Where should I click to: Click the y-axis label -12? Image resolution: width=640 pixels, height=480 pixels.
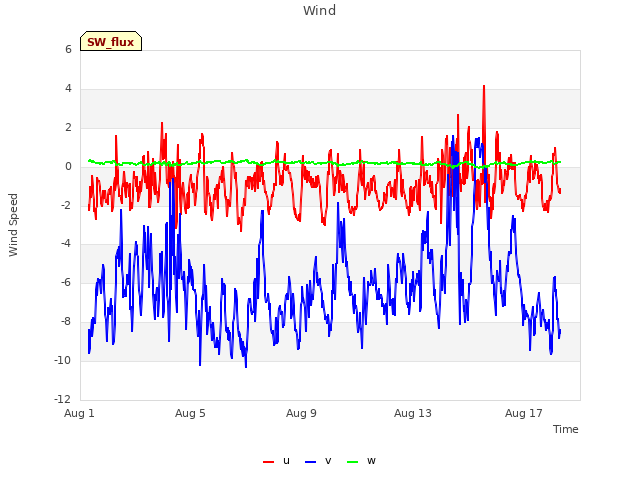tap(63, 399)
